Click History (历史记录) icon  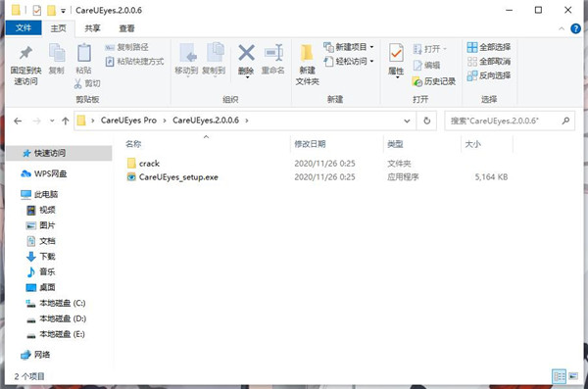(x=417, y=81)
